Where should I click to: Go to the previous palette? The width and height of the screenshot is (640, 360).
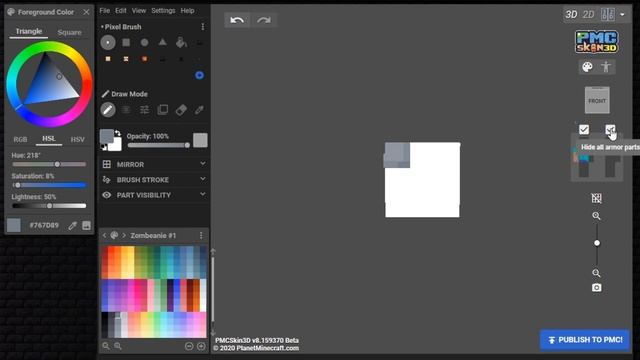tap(104, 236)
